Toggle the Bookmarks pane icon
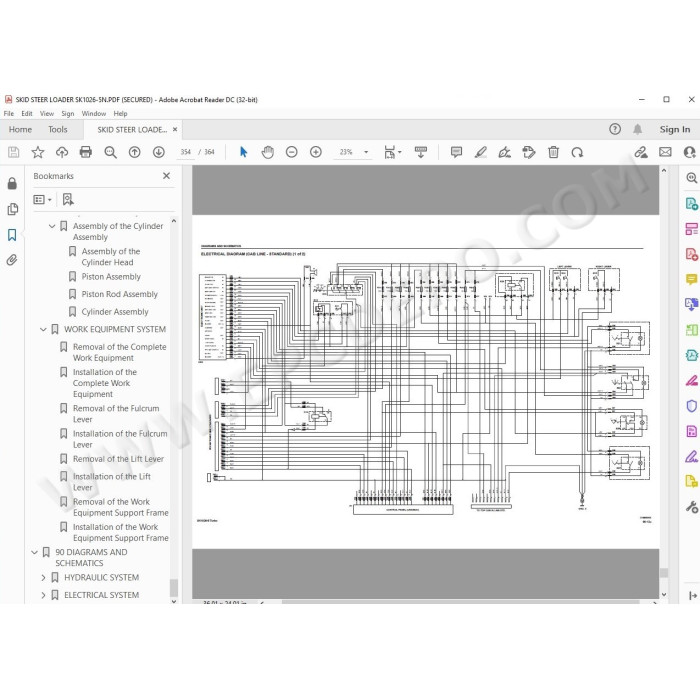 tap(12, 235)
